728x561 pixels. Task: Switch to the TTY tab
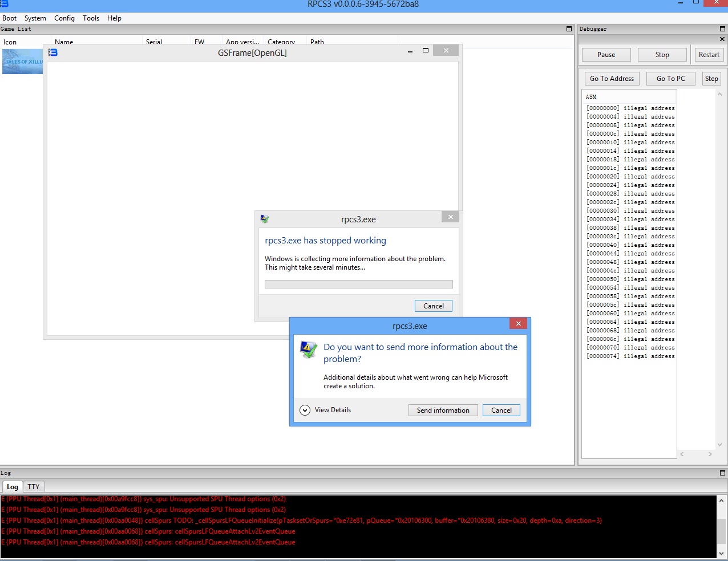[34, 486]
